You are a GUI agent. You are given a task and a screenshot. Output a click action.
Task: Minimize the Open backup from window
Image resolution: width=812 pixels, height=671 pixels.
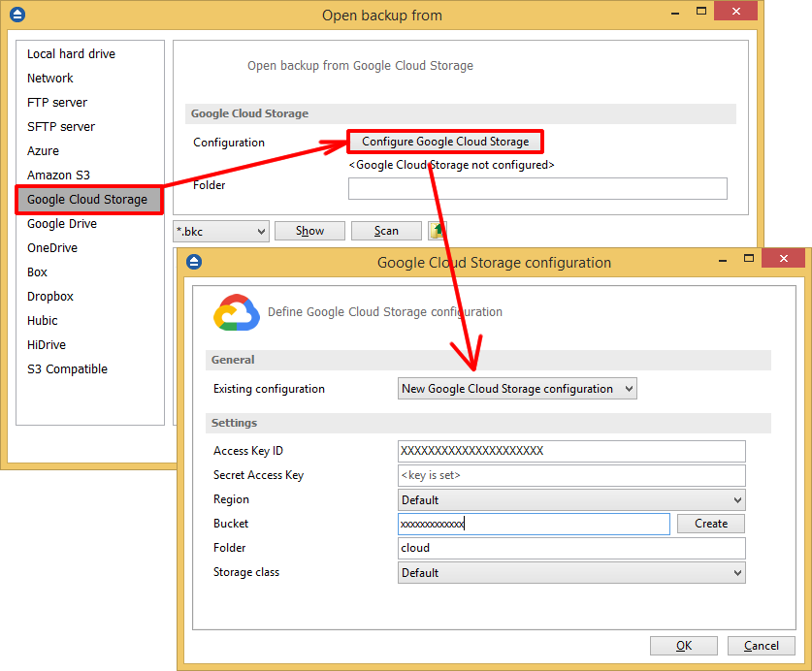(x=675, y=12)
